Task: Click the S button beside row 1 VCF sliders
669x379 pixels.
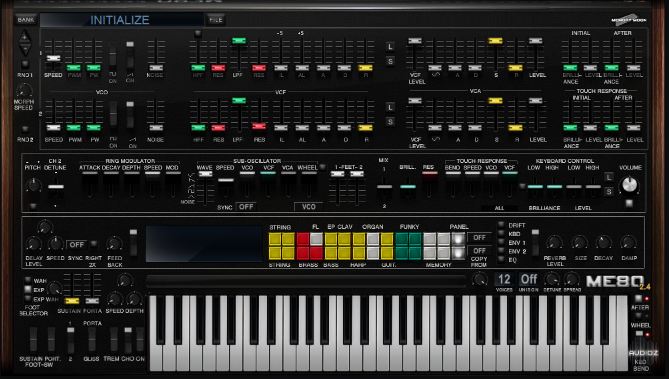Action: (390, 62)
